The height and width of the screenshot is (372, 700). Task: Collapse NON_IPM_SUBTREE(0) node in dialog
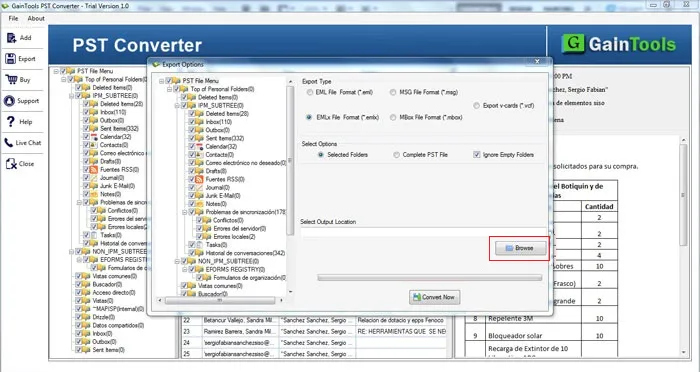(x=177, y=261)
